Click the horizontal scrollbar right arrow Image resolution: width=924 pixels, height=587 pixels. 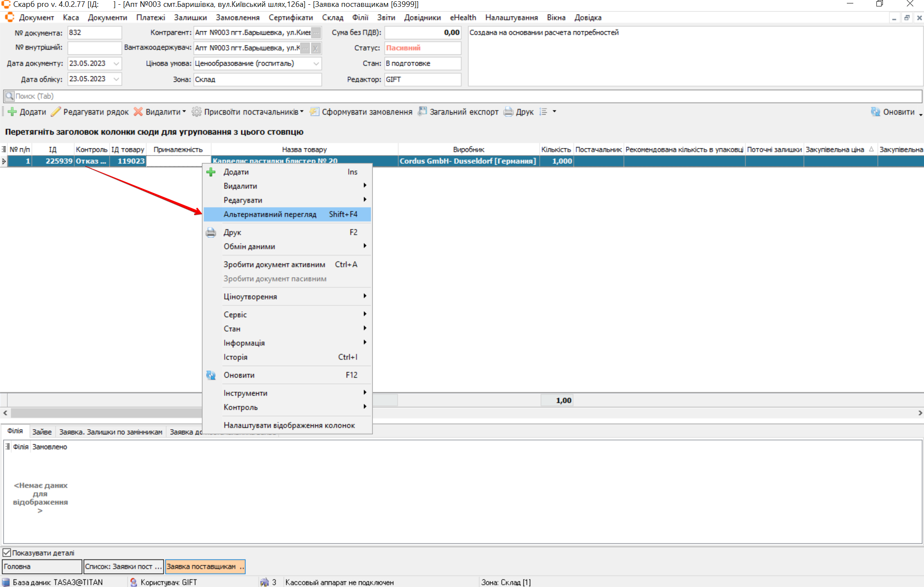point(920,413)
